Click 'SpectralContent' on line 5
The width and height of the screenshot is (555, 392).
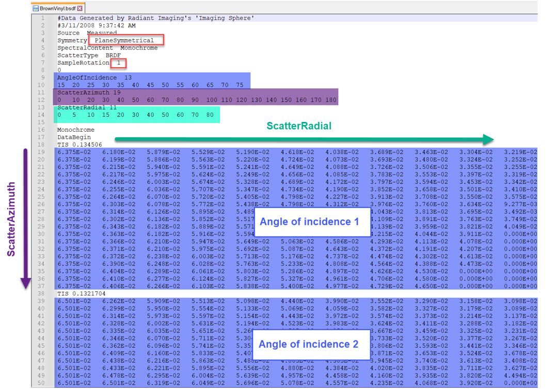(x=85, y=48)
